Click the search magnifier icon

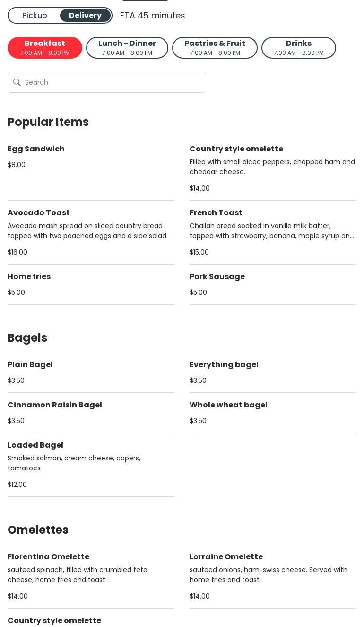pos(17,82)
